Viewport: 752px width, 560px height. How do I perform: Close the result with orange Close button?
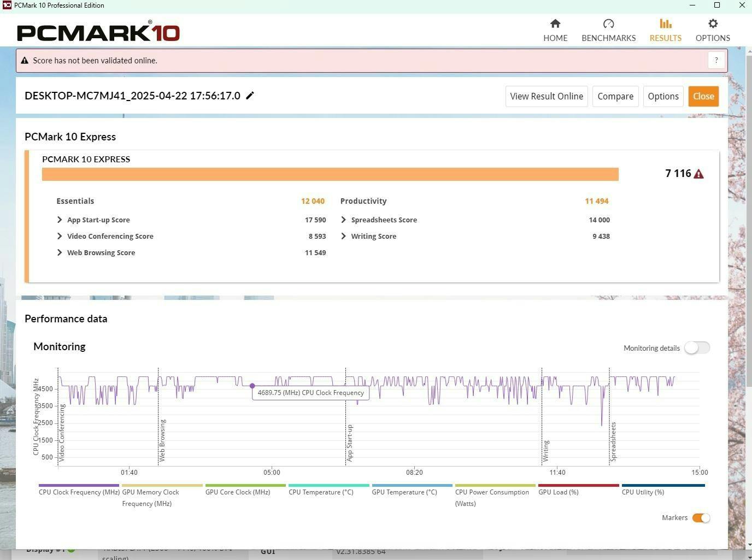[x=703, y=96]
